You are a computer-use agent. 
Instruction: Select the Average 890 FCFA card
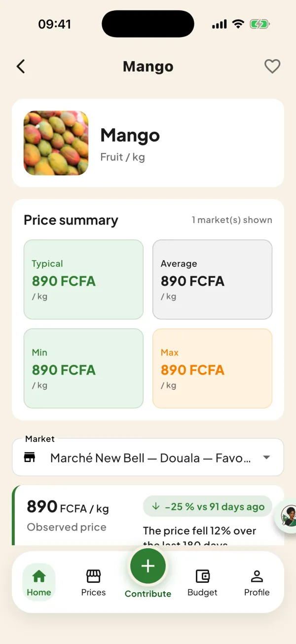click(x=212, y=279)
